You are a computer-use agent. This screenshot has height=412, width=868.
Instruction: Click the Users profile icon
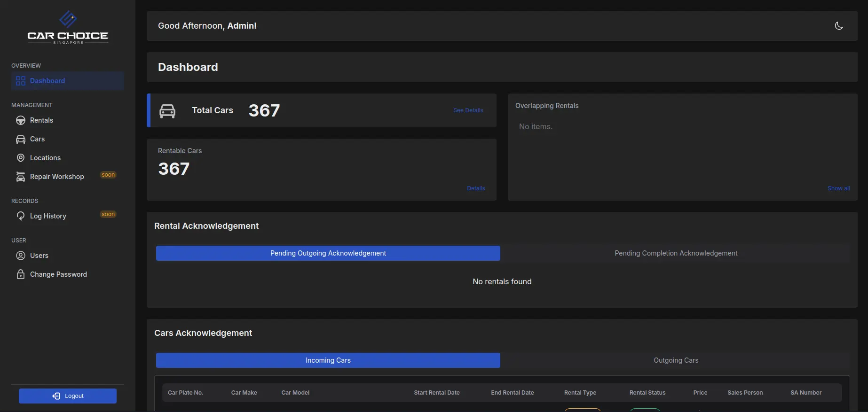point(21,256)
